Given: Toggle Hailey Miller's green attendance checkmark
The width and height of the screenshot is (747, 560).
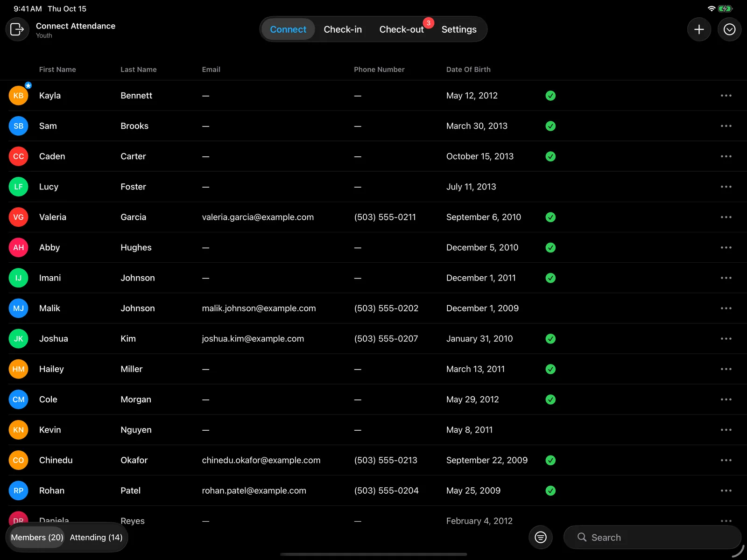Looking at the screenshot, I should pos(550,369).
